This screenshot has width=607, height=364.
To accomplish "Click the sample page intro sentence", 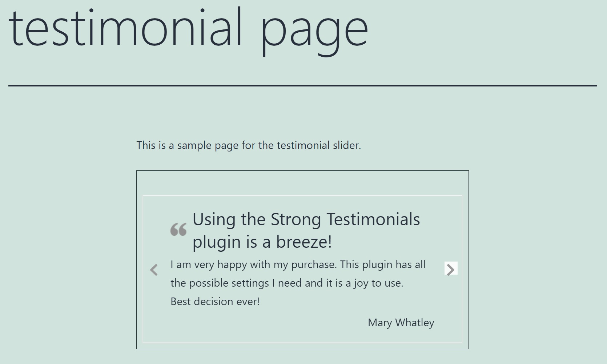I will [249, 145].
